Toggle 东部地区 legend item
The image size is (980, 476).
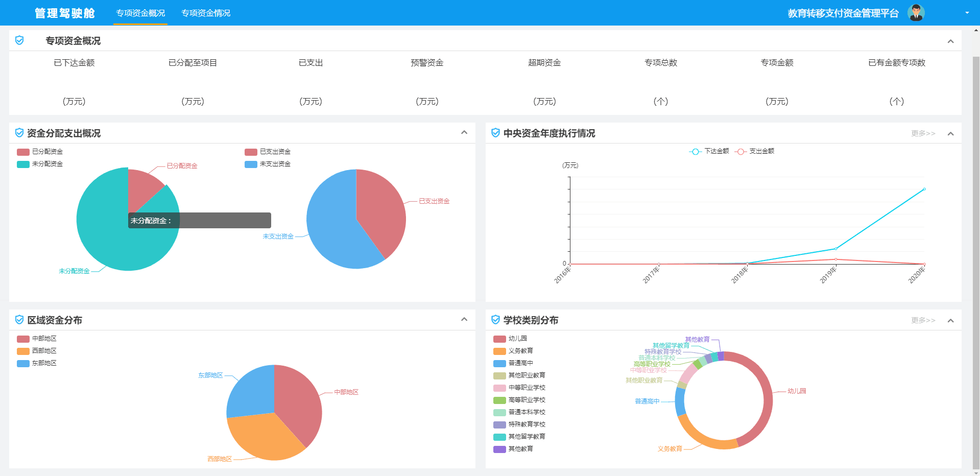[37, 363]
